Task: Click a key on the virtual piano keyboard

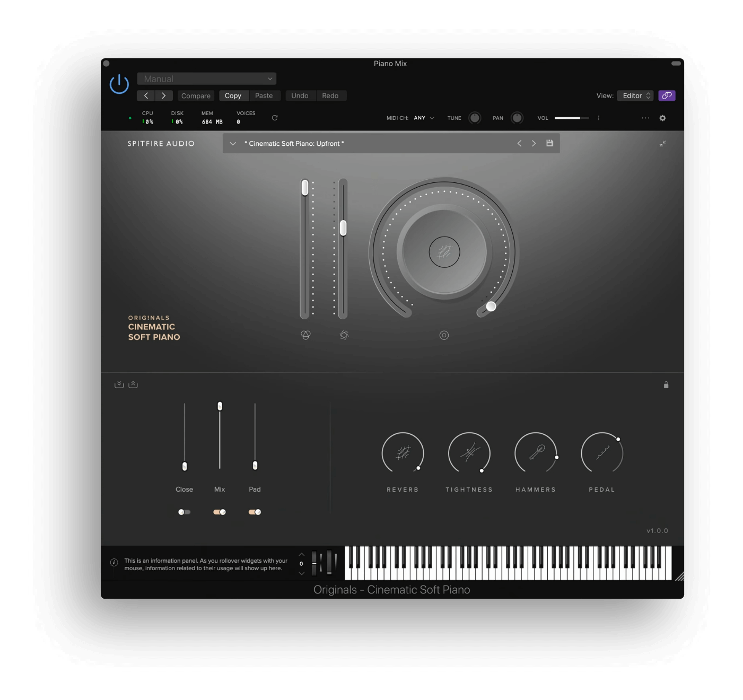Action: [508, 563]
